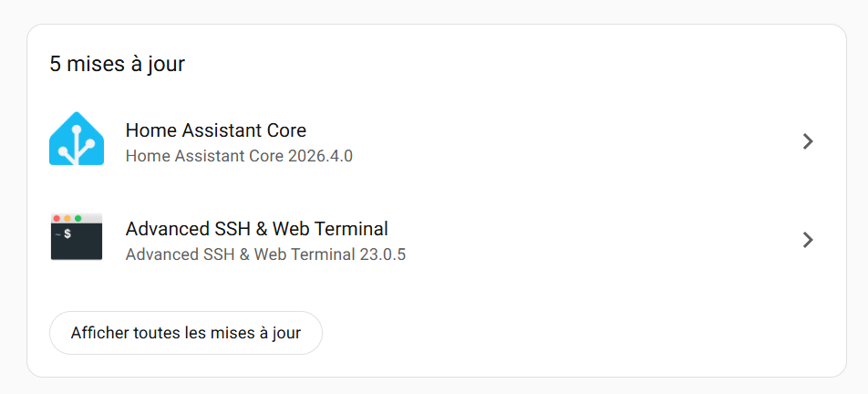Click the red dot in the terminal icon
Image resolution: width=868 pixels, height=394 pixels.
(57, 219)
